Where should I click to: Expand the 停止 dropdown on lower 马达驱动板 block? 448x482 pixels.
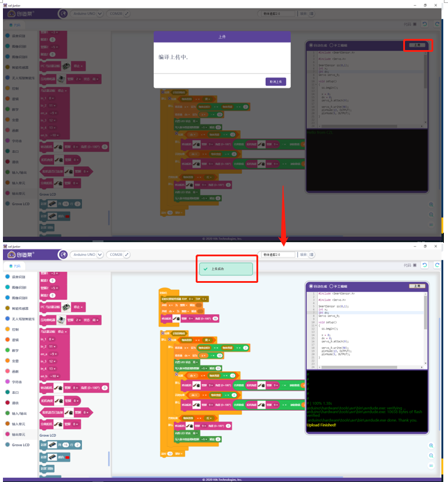(x=63, y=332)
